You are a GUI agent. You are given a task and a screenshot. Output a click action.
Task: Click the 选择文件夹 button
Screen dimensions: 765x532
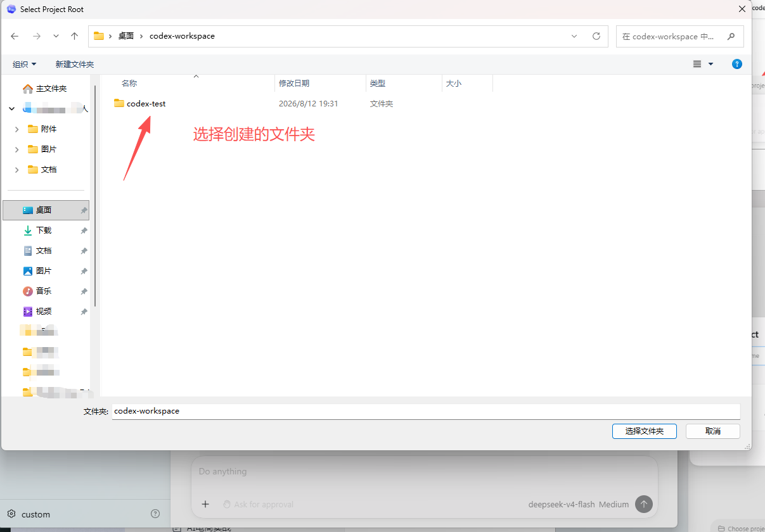(x=645, y=431)
